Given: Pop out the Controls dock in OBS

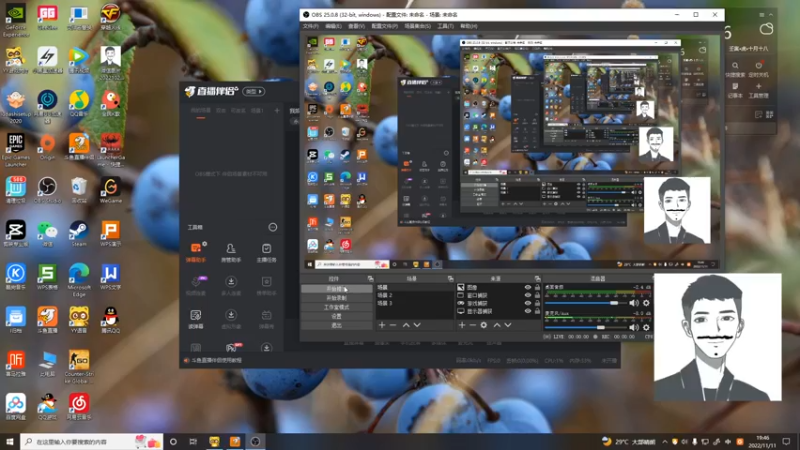Looking at the screenshot, I should coord(370,279).
